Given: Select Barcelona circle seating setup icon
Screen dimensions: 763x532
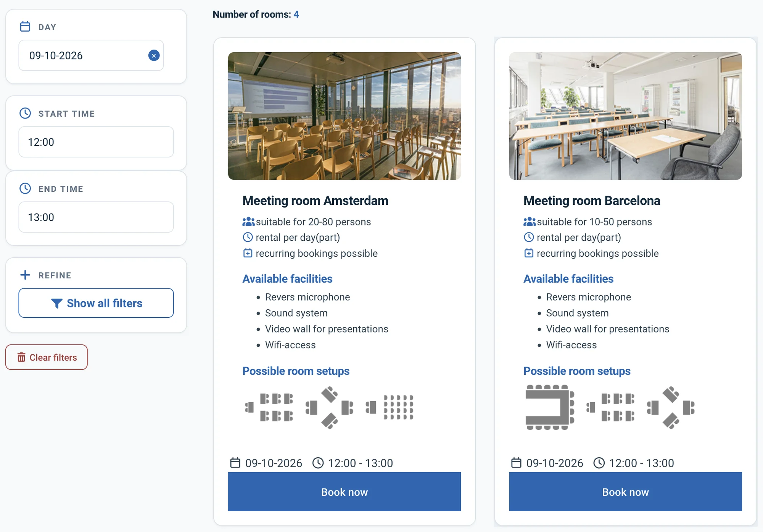Looking at the screenshot, I should pos(671,407).
